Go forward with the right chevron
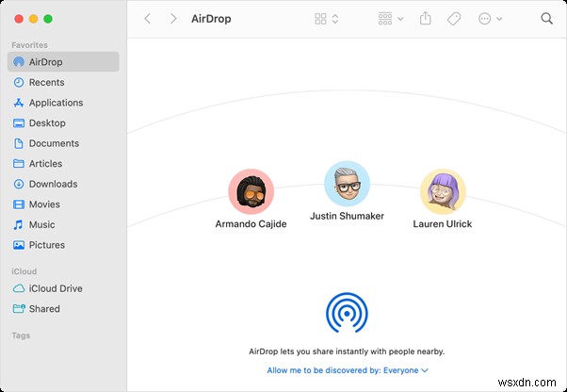The height and width of the screenshot is (392, 567). coord(173,19)
